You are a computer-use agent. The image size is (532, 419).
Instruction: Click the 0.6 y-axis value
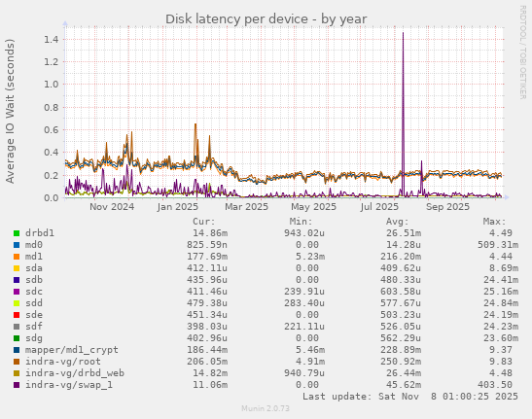pos(52,130)
